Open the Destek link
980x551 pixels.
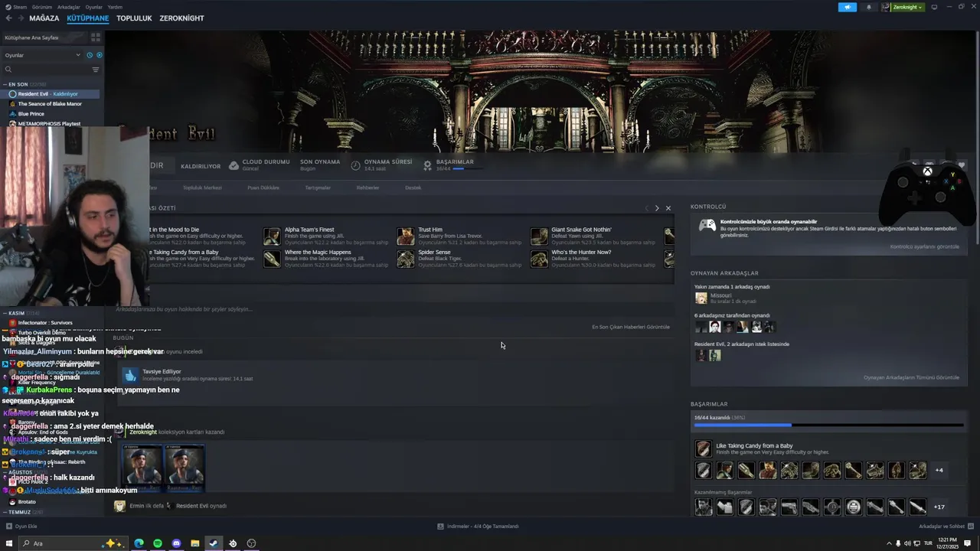pos(413,187)
